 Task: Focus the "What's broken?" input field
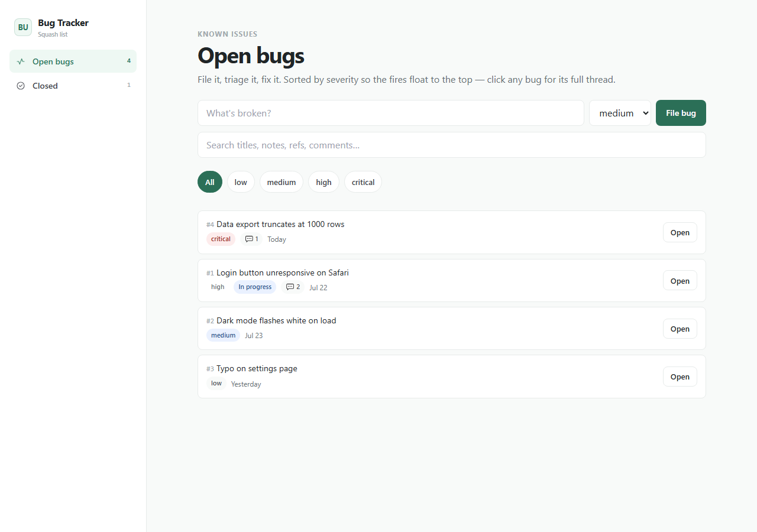pyautogui.click(x=391, y=113)
